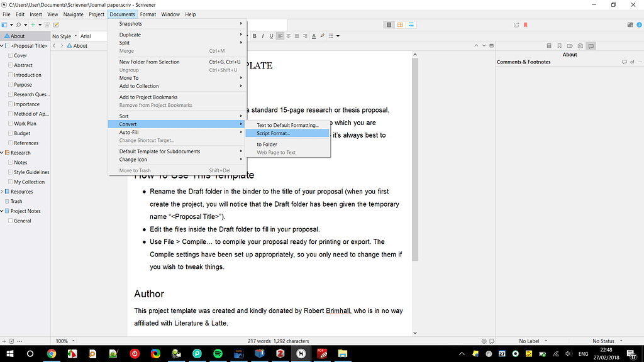Open the Change Icon submenu
Screen dimensions: 644x362
[x=177, y=160]
